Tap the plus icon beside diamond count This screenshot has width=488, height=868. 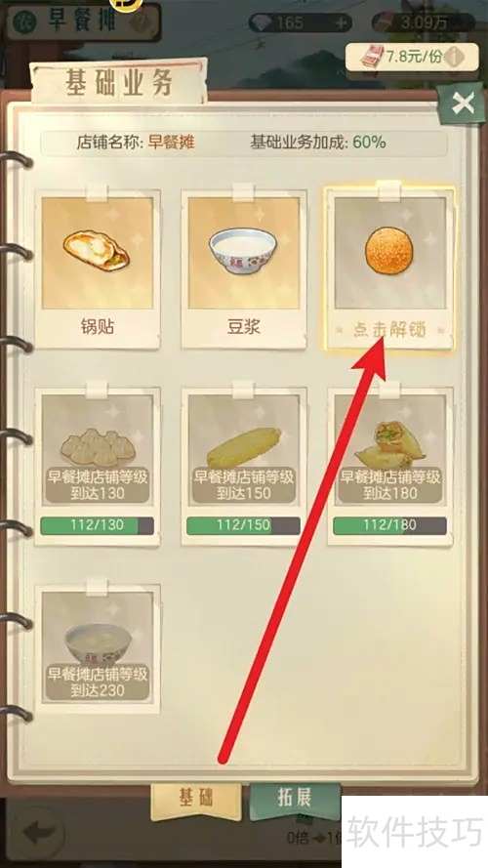342,23
